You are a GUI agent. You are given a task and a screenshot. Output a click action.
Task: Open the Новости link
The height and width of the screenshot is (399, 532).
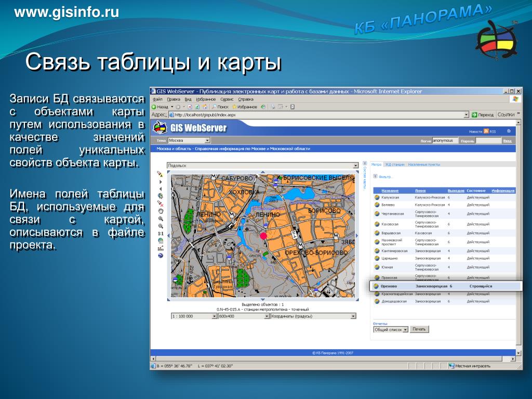pos(475,131)
